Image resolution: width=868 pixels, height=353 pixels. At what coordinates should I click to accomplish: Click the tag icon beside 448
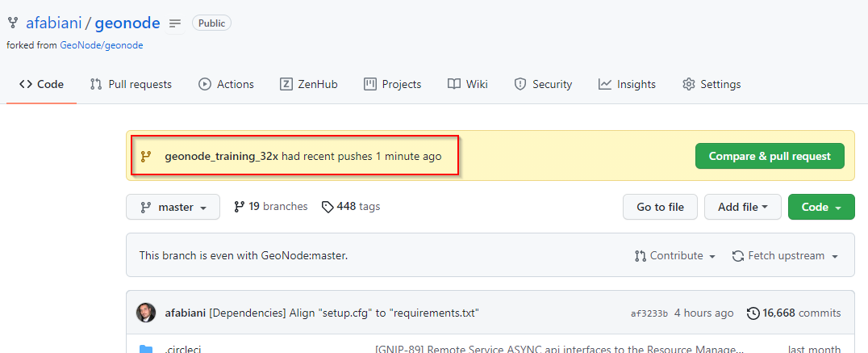coord(328,207)
